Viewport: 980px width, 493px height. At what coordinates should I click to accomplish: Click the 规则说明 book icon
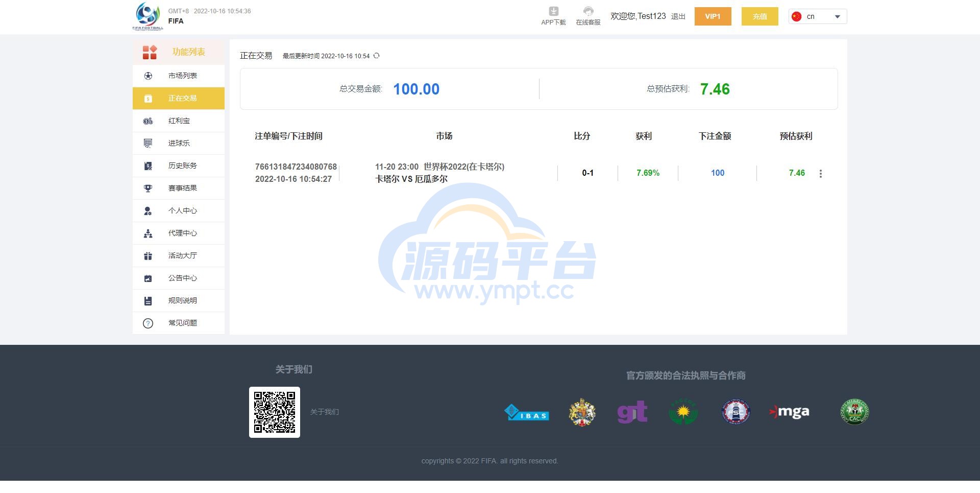pyautogui.click(x=148, y=301)
